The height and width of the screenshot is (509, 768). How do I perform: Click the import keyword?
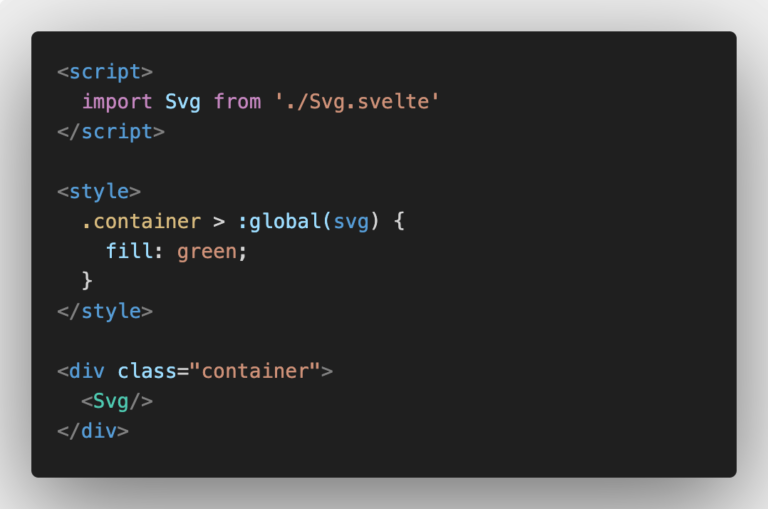click(x=117, y=102)
